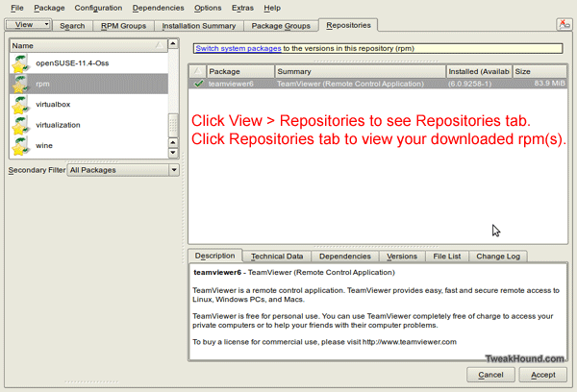577x392 pixels.
Task: Show the Description tab
Action: (x=214, y=256)
